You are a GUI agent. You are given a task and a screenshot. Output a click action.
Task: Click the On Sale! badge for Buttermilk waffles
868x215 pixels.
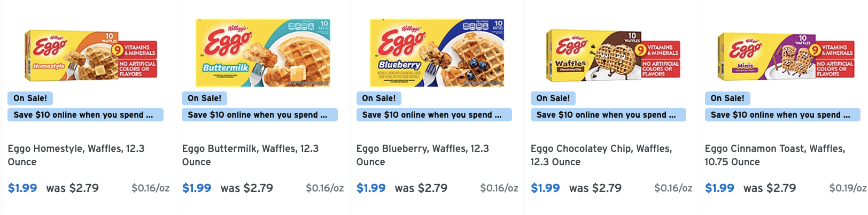[x=204, y=98]
